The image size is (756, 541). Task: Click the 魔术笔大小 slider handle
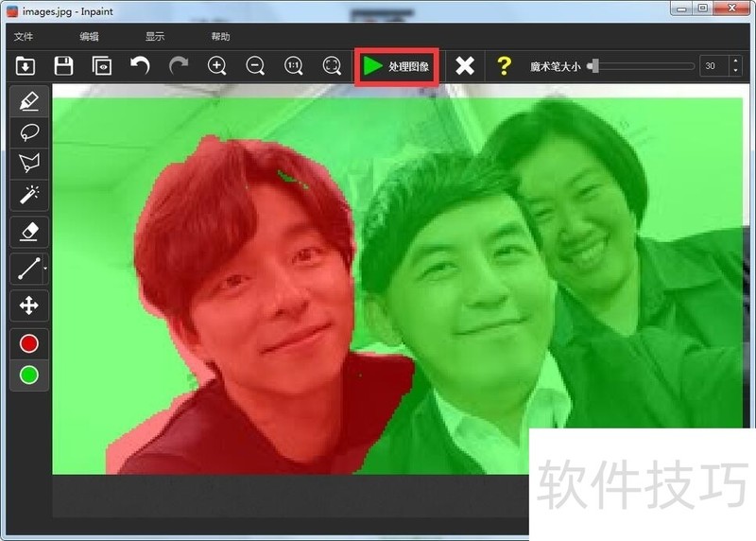point(595,65)
